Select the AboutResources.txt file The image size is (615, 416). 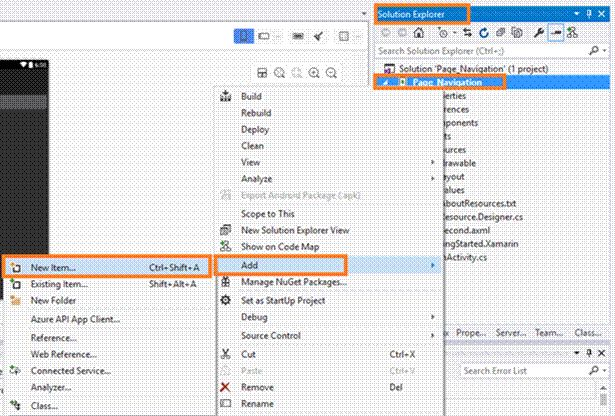[x=480, y=203]
